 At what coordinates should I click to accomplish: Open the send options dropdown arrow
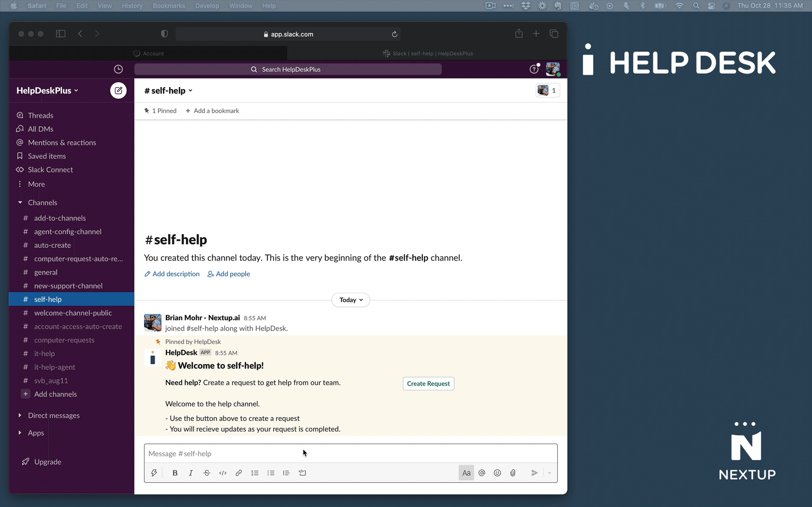coord(550,473)
